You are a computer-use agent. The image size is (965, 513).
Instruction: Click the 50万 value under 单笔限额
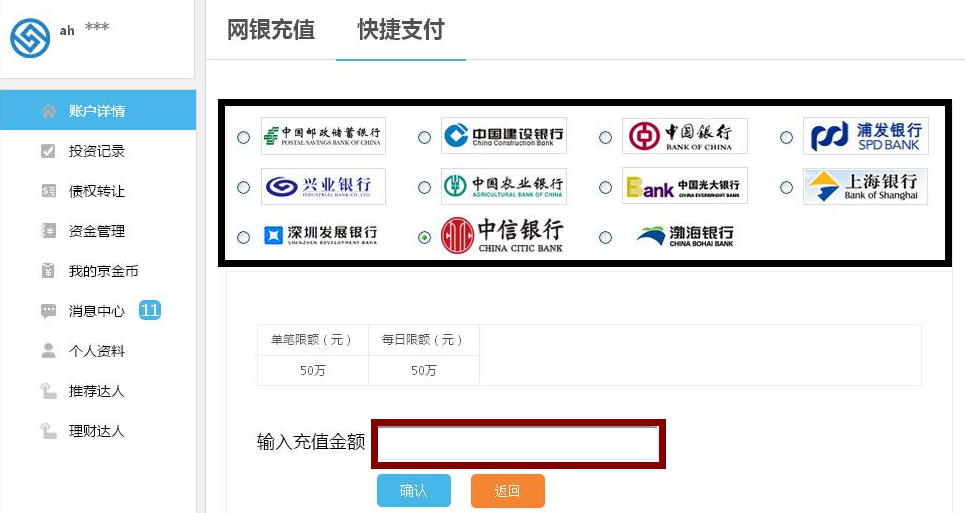coord(313,370)
